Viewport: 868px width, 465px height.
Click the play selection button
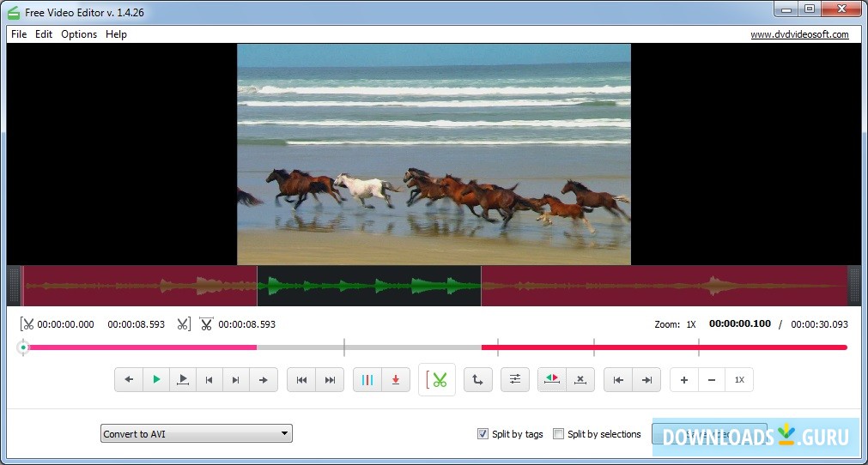[x=183, y=380]
